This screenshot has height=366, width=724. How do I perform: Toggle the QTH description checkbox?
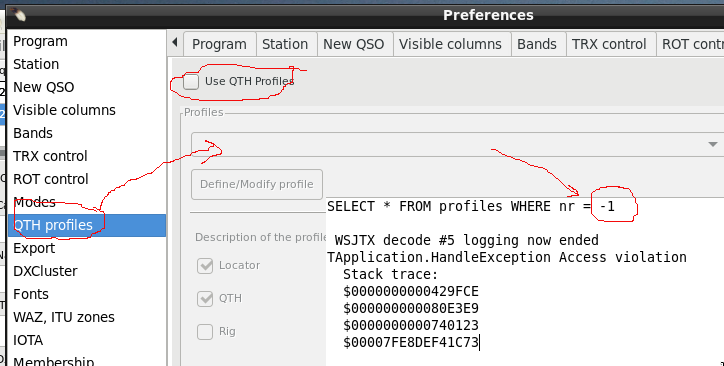click(205, 299)
